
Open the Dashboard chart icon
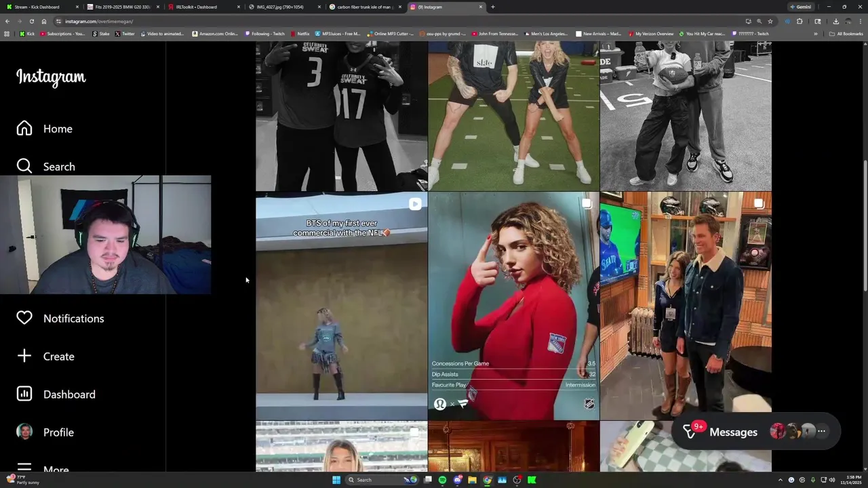pos(24,394)
